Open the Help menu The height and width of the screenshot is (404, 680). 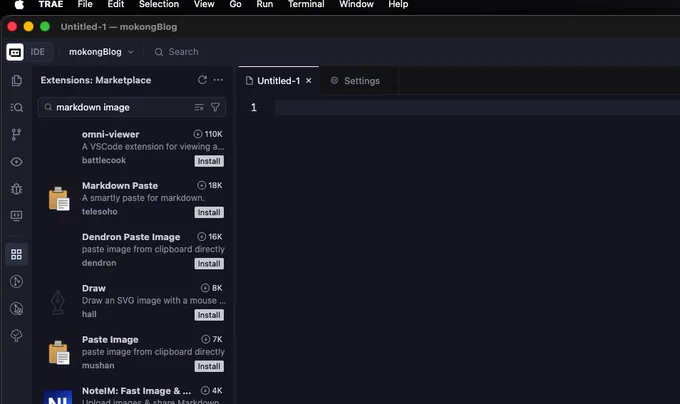coord(398,4)
